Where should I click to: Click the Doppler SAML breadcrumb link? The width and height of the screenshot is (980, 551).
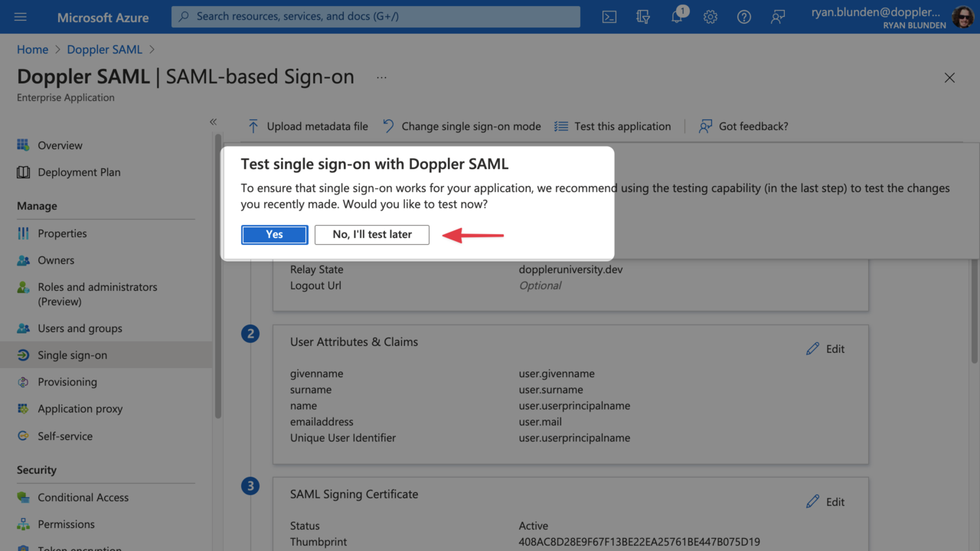pyautogui.click(x=104, y=49)
